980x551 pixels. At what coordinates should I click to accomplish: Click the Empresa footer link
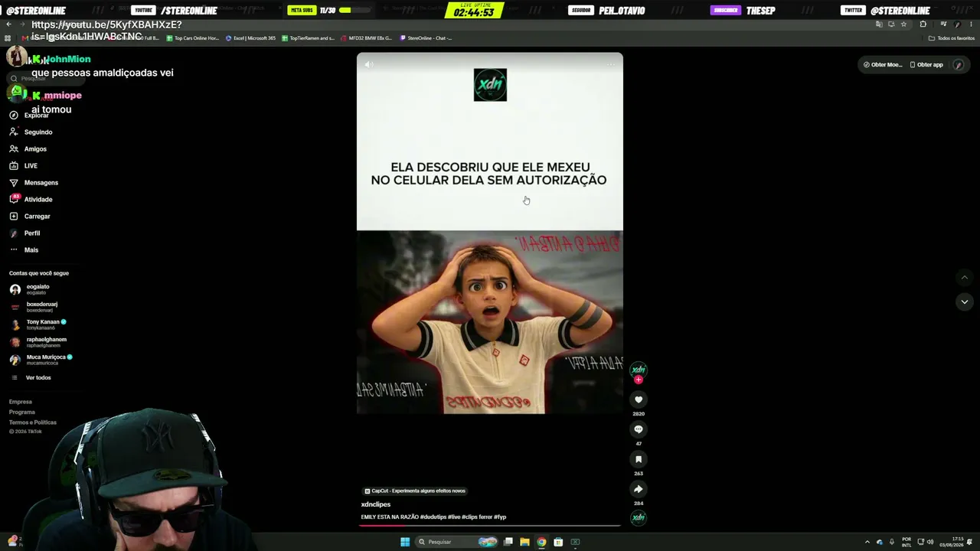point(21,402)
